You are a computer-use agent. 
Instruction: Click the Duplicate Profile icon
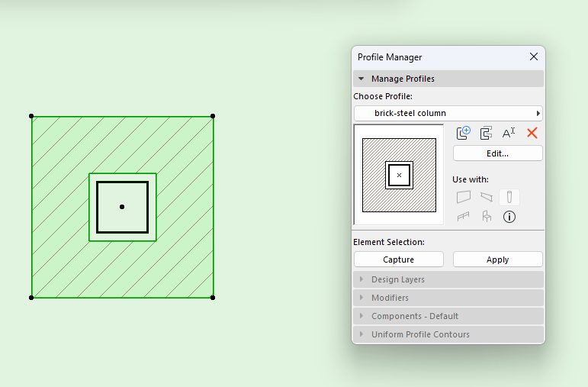(x=486, y=133)
